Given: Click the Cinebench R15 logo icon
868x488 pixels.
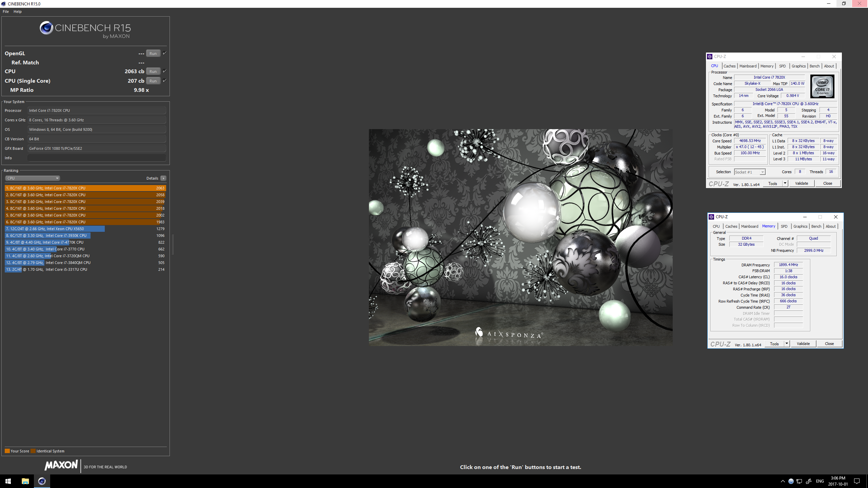Looking at the screenshot, I should pyautogui.click(x=46, y=28).
